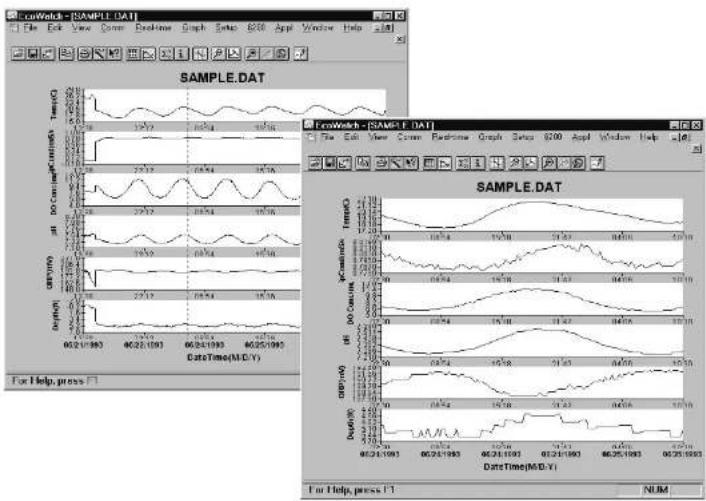Open the Graph menu in the front window
Viewport: 706px width, 501px height.
point(490,137)
